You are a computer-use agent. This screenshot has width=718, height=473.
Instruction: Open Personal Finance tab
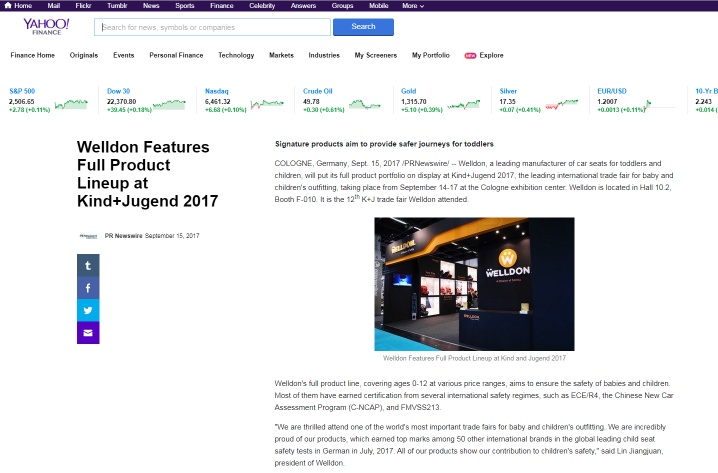coord(176,55)
